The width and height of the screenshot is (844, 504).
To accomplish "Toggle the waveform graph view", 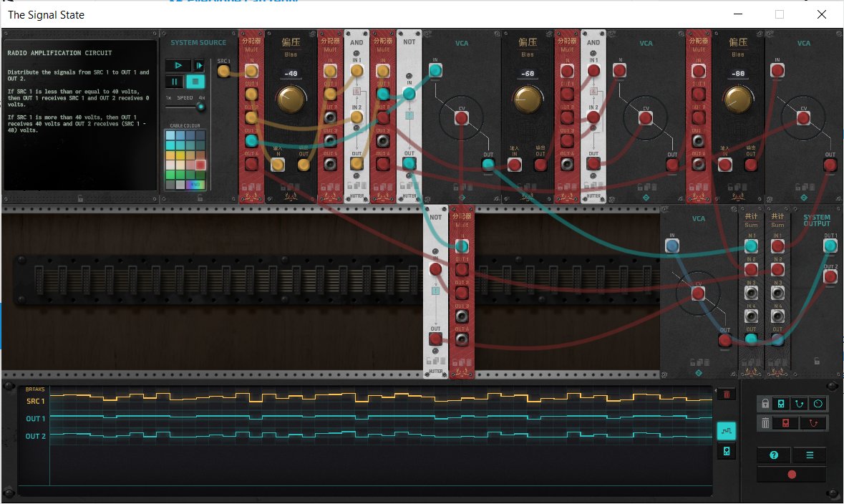I will click(x=726, y=430).
